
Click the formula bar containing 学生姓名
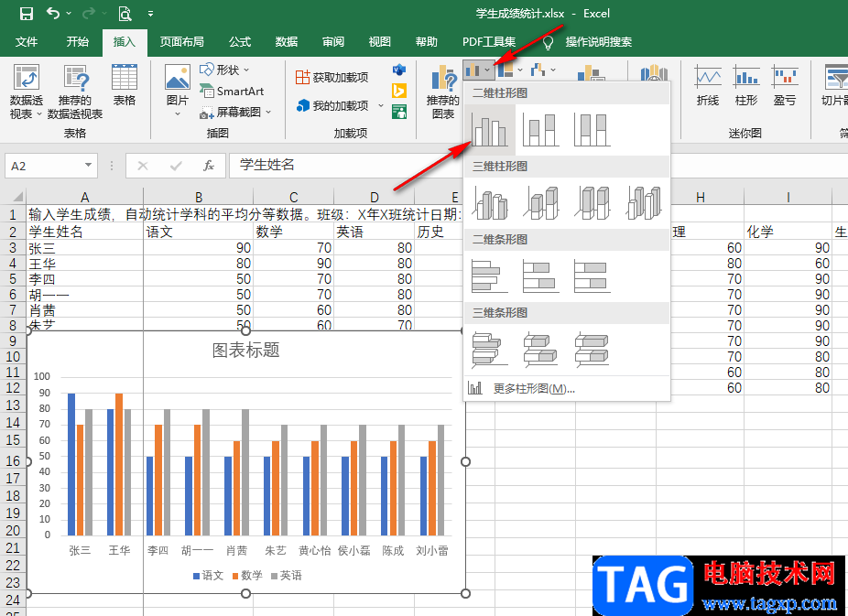tap(346, 166)
